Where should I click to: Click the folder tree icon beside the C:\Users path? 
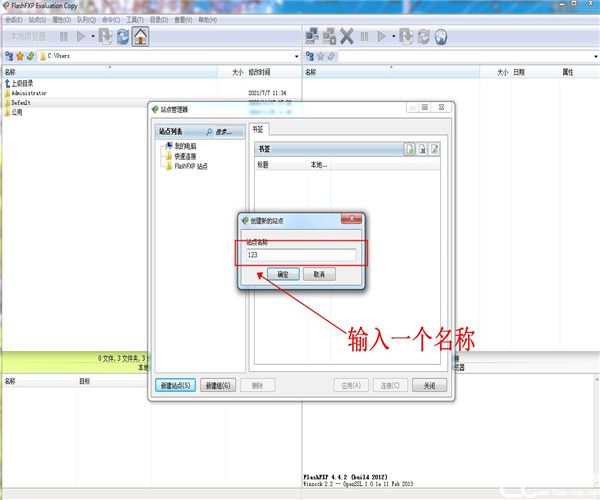[x=9, y=56]
